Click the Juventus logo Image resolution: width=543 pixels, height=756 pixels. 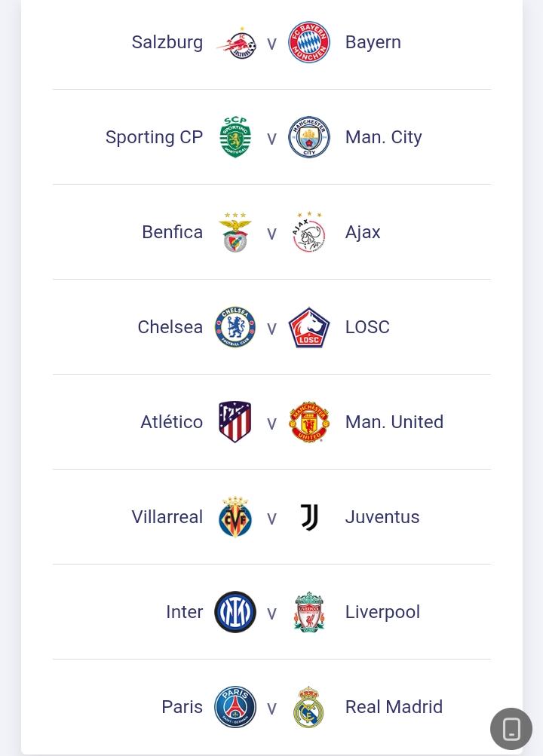[309, 517]
